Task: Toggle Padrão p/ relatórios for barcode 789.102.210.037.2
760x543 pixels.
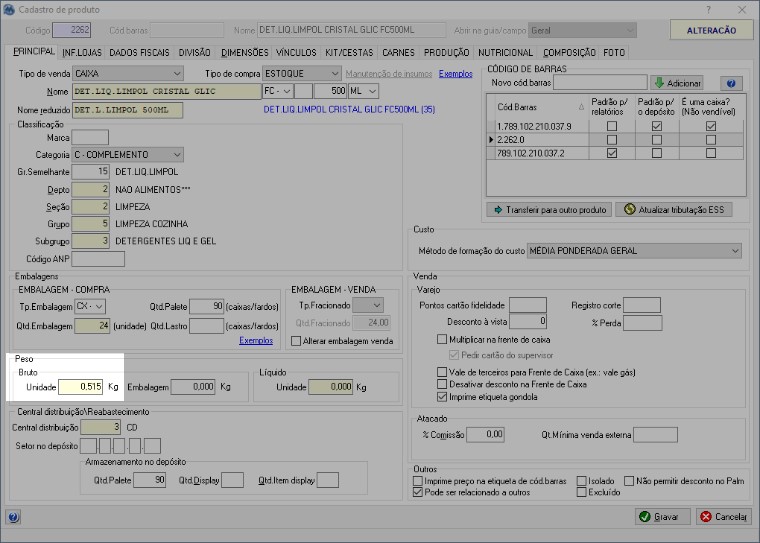Action: (x=612, y=153)
